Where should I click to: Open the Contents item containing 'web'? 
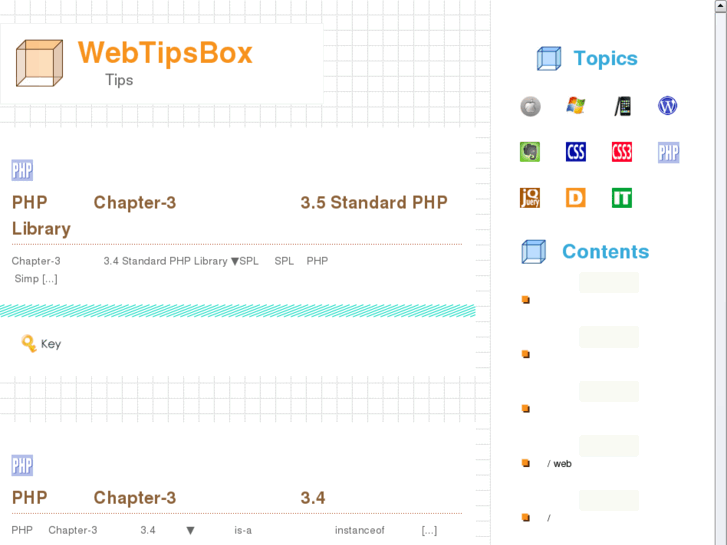point(561,464)
